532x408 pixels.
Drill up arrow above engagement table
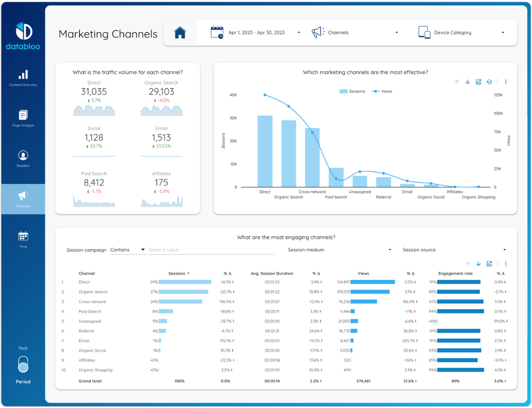467,264
